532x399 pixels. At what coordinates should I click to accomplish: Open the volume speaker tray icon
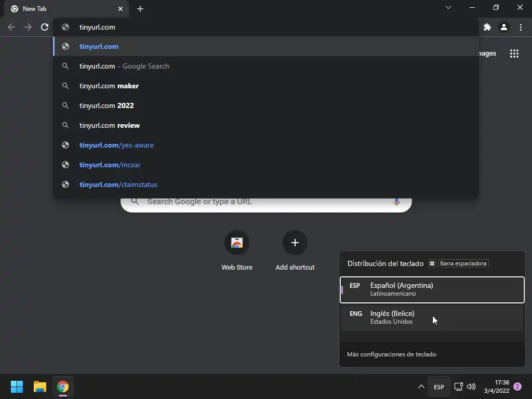pos(471,387)
